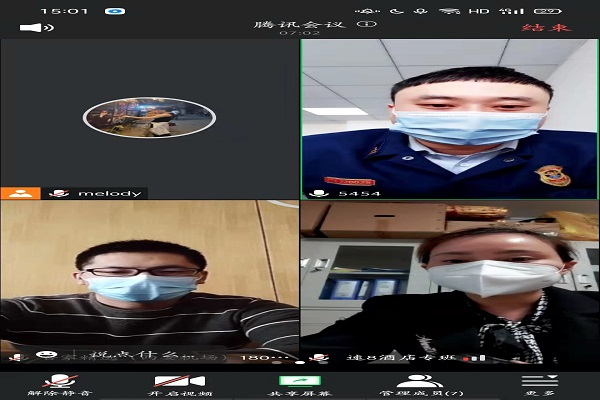Image resolution: width=600 pixels, height=400 pixels.
Task: Tap the emoji smiley icon in chat bar
Action: [x=45, y=355]
